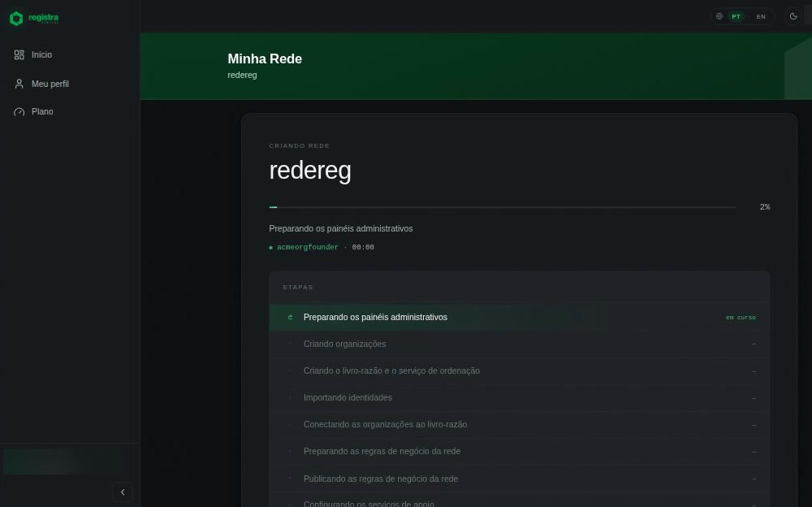Click the globe language icon

(719, 16)
